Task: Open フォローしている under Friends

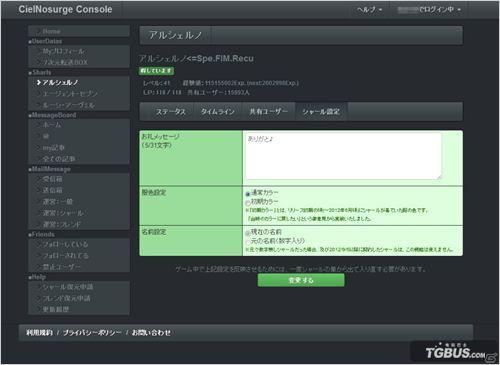Action: click(65, 244)
